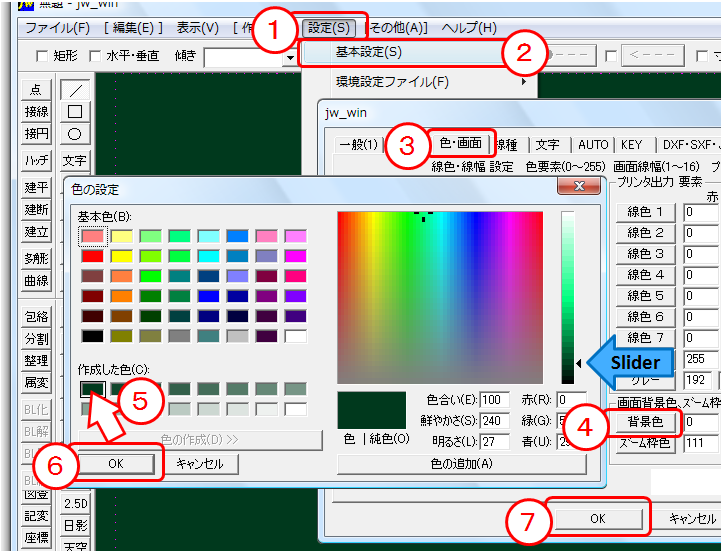Switch to the 色・画面 tab

pos(461,144)
